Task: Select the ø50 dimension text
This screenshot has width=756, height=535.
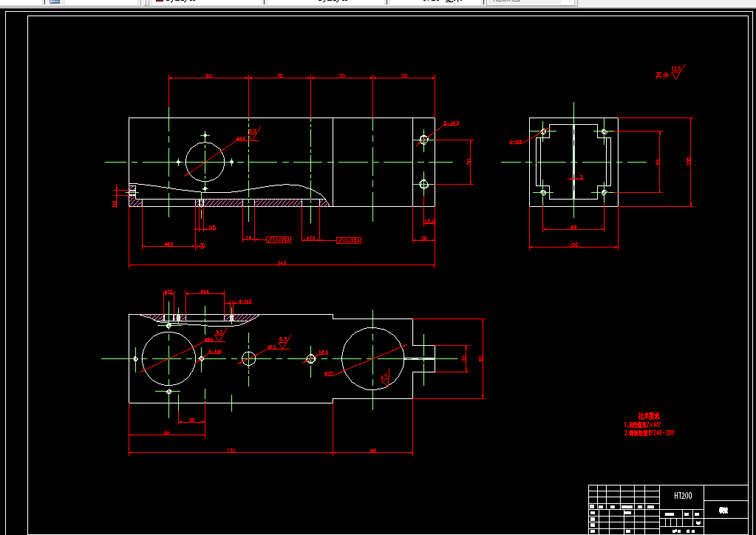Action: (x=168, y=245)
